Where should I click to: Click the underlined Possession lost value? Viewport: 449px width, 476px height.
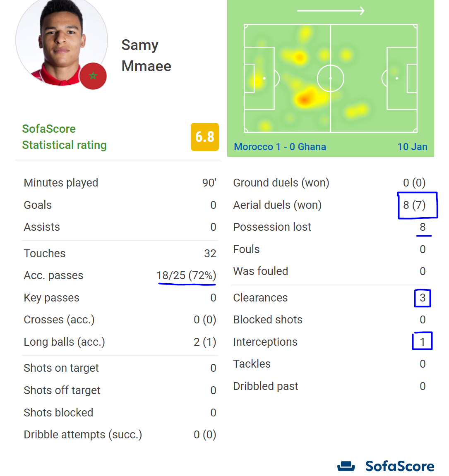[423, 227]
